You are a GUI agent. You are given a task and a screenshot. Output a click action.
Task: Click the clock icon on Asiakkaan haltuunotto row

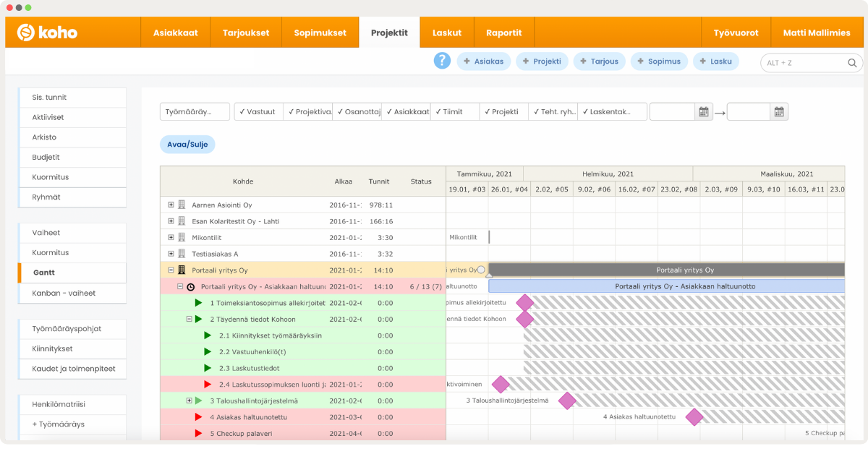(x=191, y=287)
